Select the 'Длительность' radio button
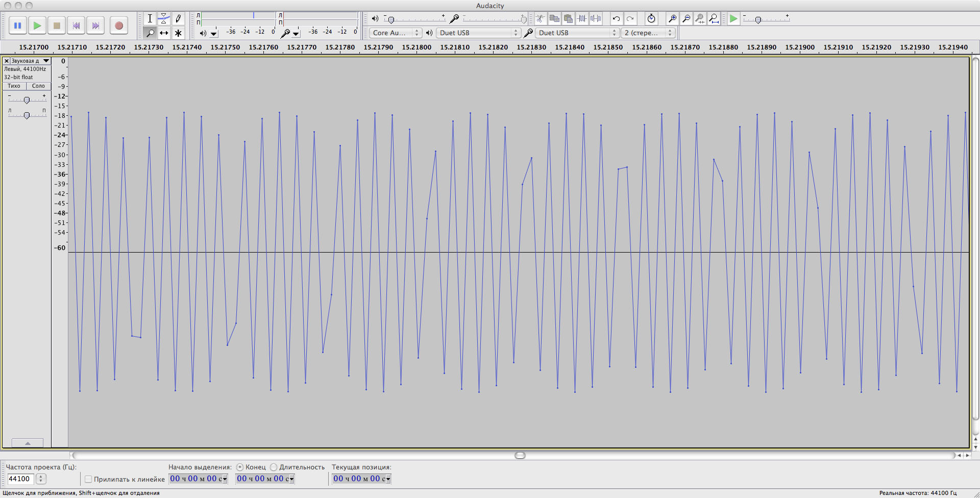The height and width of the screenshot is (498, 980). point(274,467)
